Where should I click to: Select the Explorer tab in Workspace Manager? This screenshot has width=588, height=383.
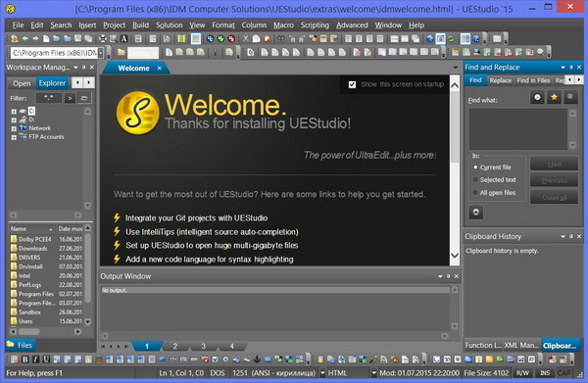[x=52, y=83]
